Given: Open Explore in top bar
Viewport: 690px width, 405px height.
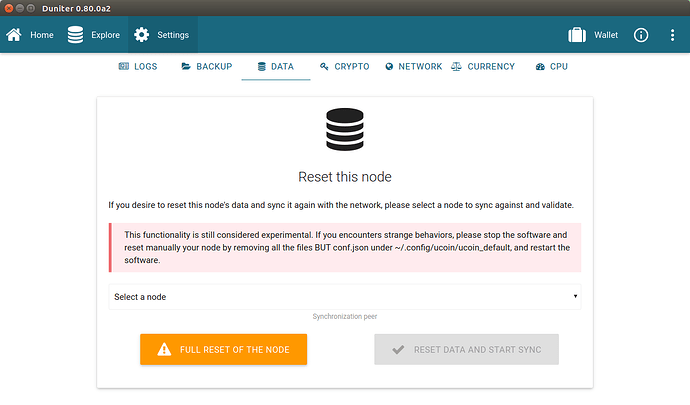Looking at the screenshot, I should 93,35.
